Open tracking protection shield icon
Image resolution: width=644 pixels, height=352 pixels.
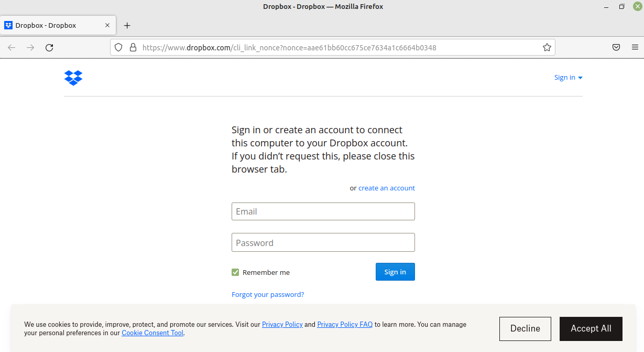pyautogui.click(x=118, y=47)
